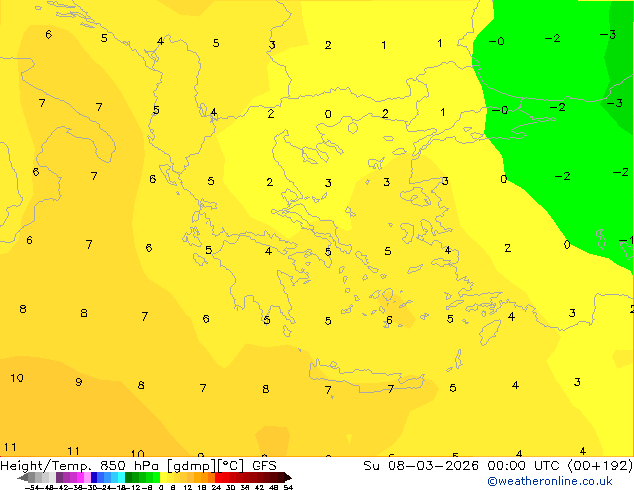Click the '(00+192)' forecast offset text

click(600, 466)
